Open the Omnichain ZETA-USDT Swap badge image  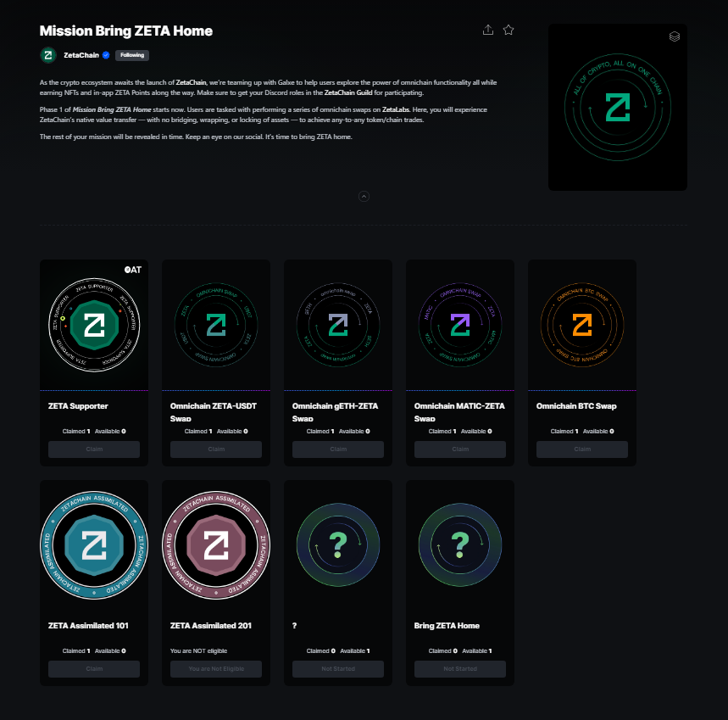(216, 325)
